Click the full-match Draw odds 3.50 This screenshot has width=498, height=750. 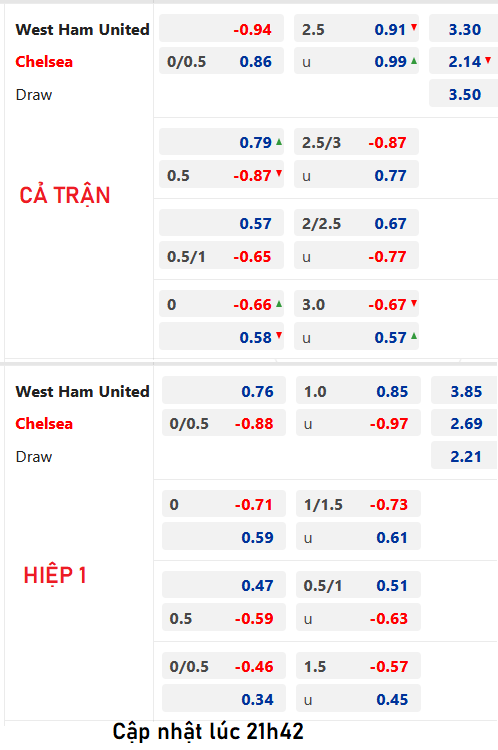(463, 94)
